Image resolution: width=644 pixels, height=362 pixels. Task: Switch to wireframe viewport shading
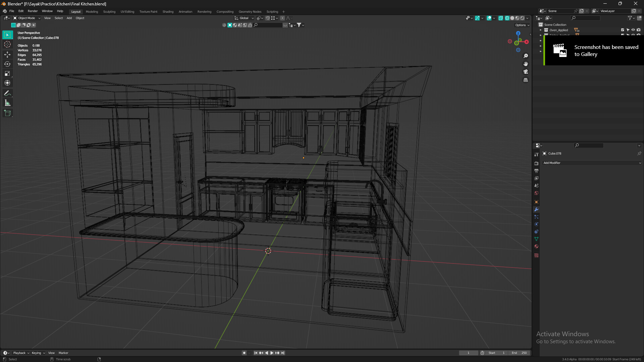(x=507, y=18)
